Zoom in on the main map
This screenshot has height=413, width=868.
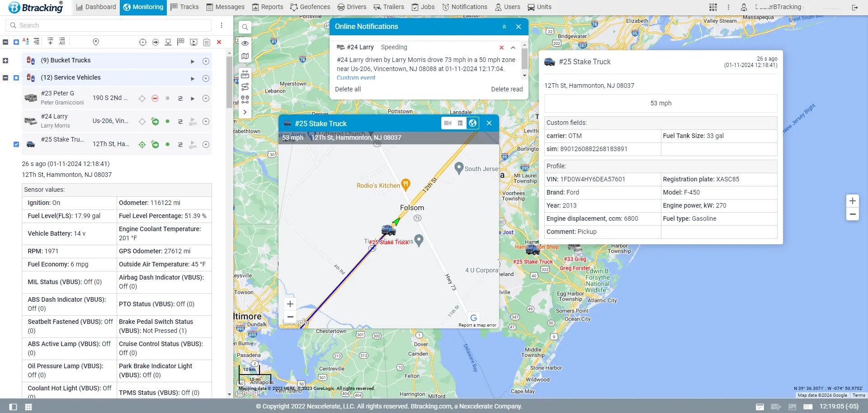pyautogui.click(x=852, y=201)
